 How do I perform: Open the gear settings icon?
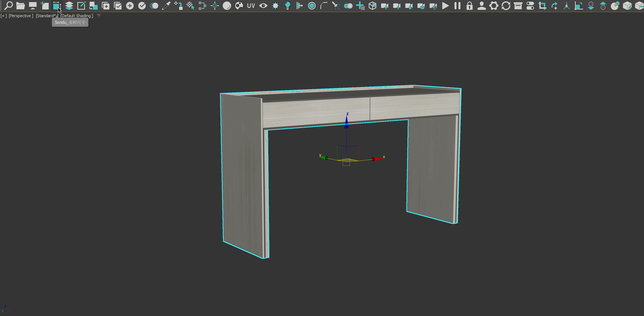pos(494,5)
